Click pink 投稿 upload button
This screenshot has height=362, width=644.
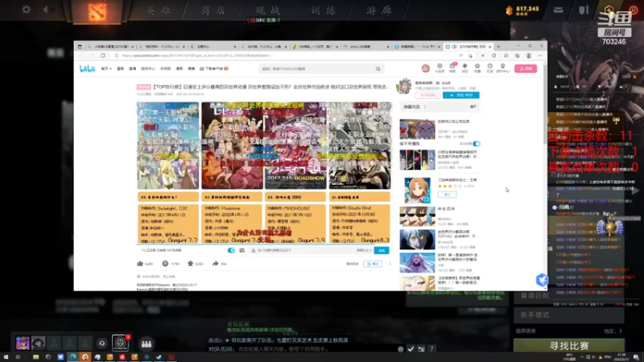click(526, 68)
